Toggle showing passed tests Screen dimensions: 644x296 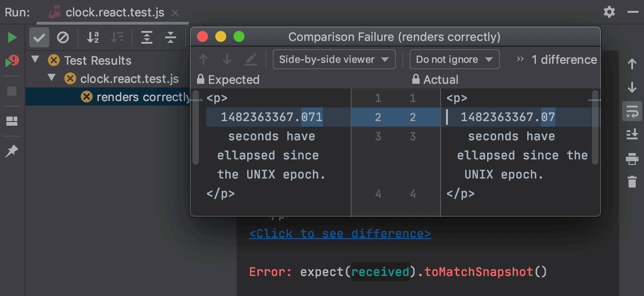point(39,37)
